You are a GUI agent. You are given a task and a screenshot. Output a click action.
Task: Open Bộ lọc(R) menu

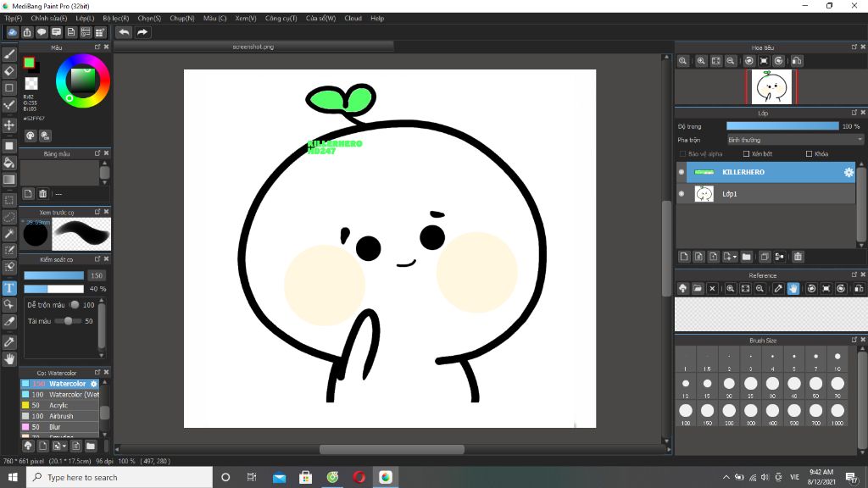115,19
